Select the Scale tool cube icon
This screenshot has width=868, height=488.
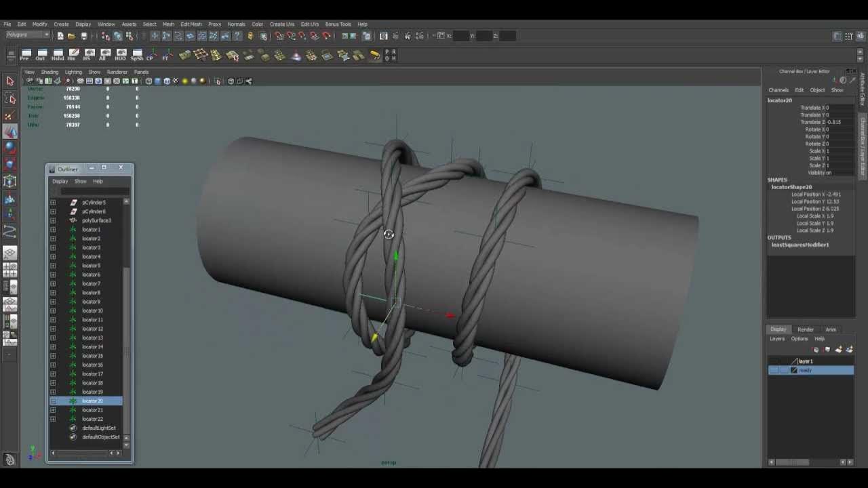point(10,181)
